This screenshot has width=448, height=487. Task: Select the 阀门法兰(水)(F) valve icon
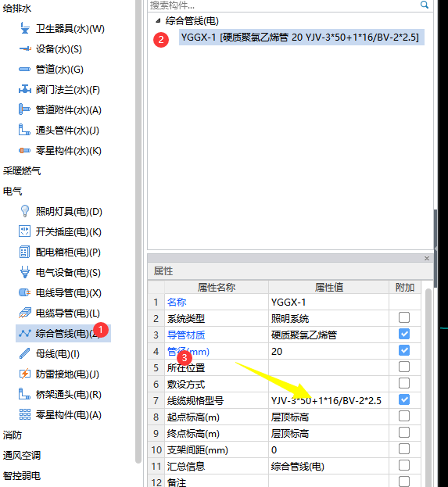pos(25,89)
